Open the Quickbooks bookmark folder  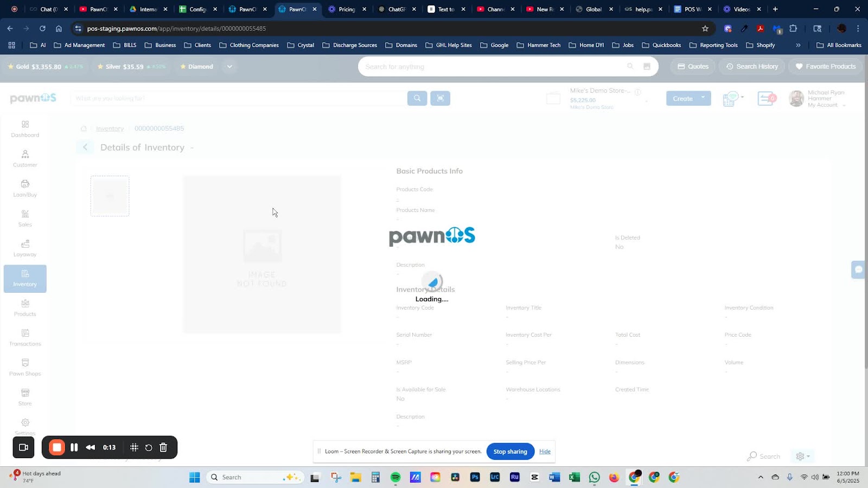point(661,45)
